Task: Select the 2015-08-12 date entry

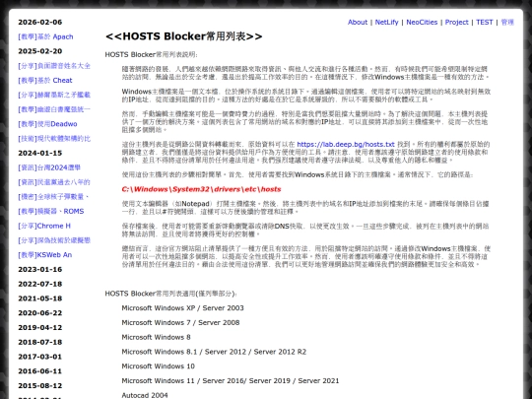Action: pyautogui.click(x=40, y=386)
